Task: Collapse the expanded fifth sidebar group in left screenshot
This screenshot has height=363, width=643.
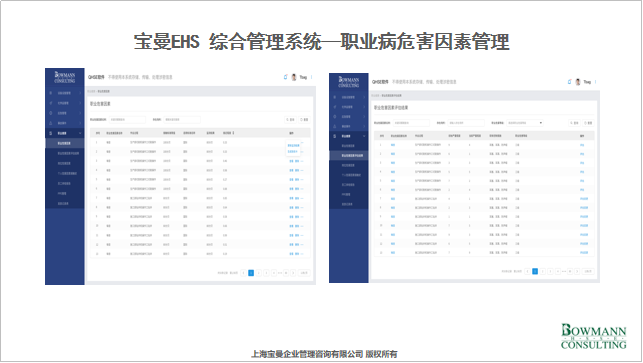Action: [65, 133]
